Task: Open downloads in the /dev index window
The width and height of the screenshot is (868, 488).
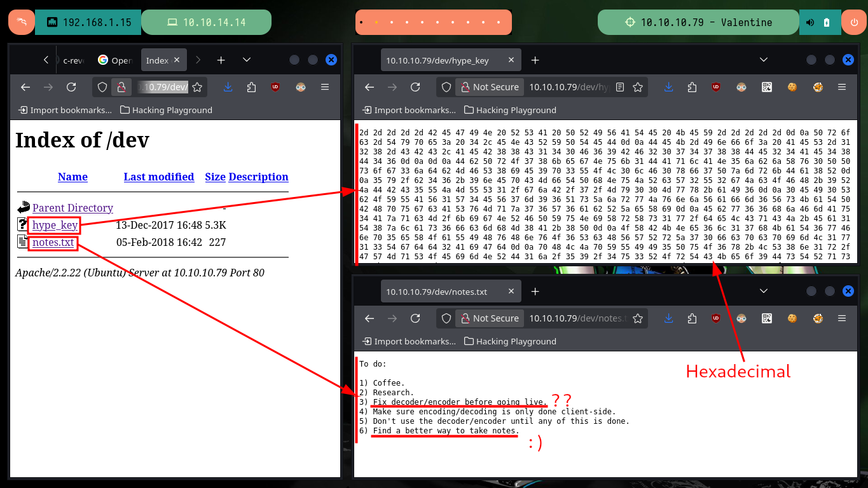Action: point(228,87)
